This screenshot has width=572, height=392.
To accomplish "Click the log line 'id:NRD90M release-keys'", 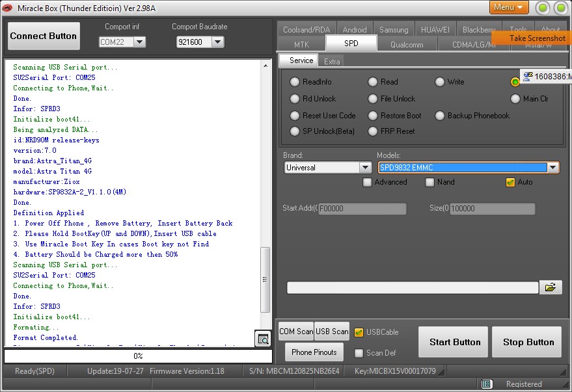I will click(x=56, y=140).
